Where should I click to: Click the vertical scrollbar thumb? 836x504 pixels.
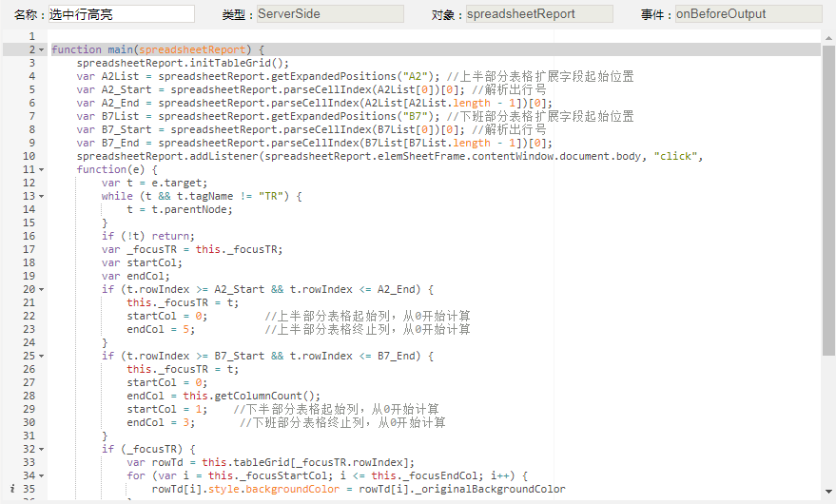(x=828, y=200)
